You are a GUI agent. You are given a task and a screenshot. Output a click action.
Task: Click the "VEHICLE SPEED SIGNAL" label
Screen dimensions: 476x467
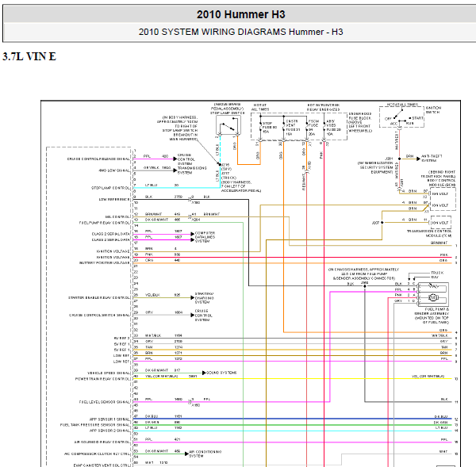point(109,373)
